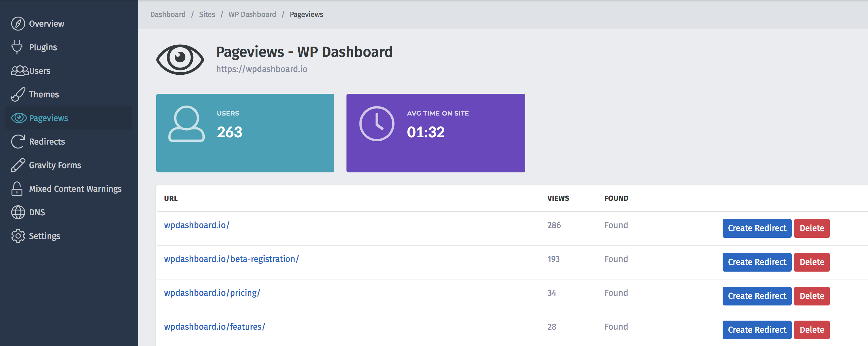Click the Found status in pricing row
Image resolution: width=868 pixels, height=346 pixels.
tap(616, 293)
